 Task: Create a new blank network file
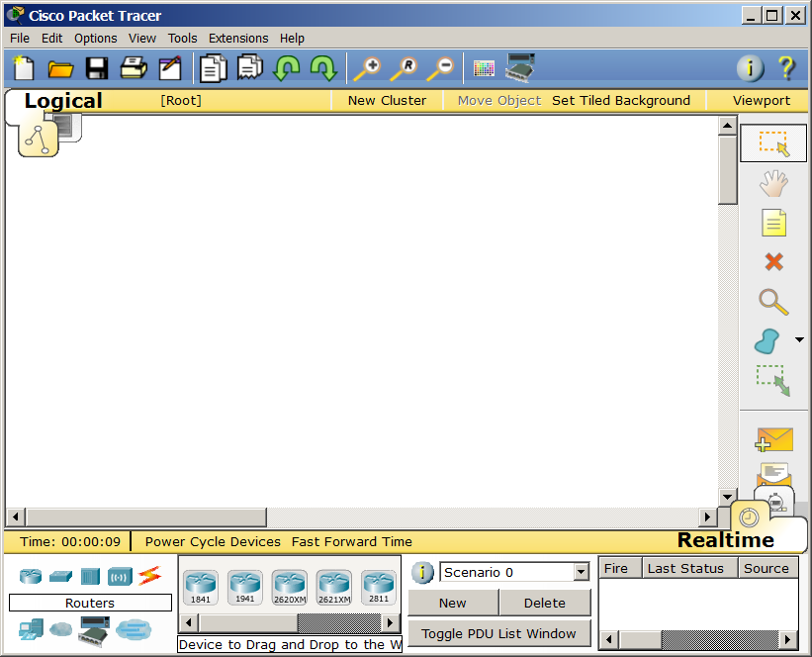click(24, 68)
